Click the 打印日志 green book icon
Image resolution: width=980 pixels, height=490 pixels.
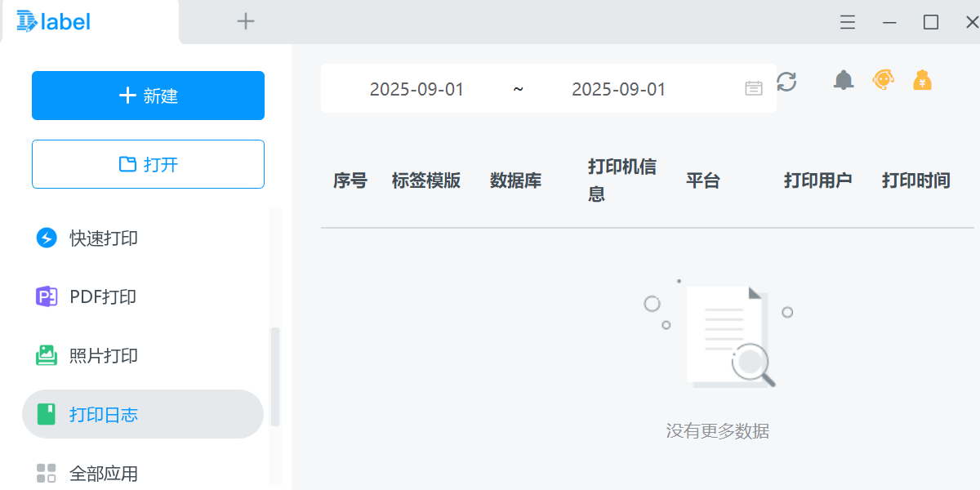[x=47, y=414]
